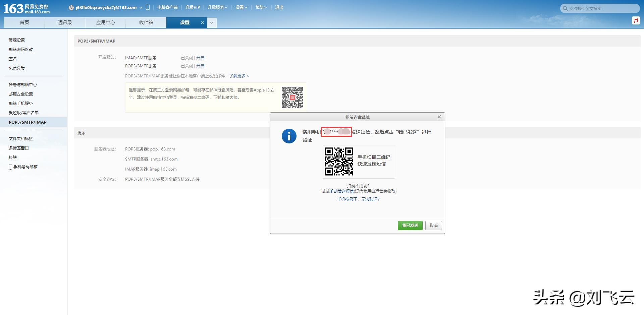This screenshot has width=644, height=315.
Task: Focus the mail full-text search box
Action: [600, 8]
